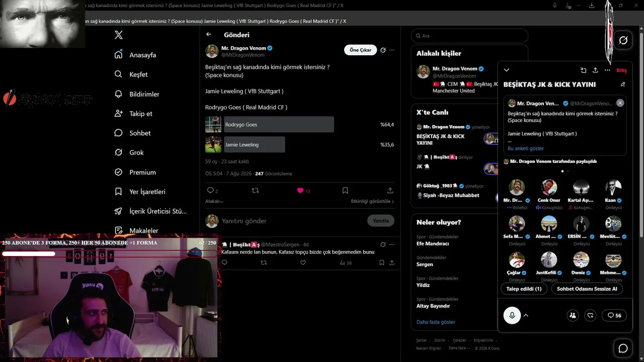The image size is (644, 362).
Task: Repost MaestroSergen's reply
Action: pos(264,262)
